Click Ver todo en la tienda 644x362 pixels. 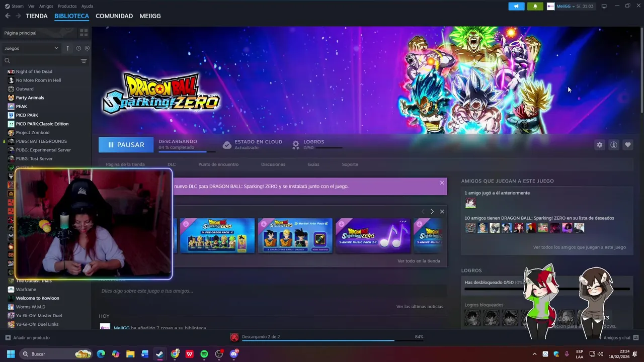[x=419, y=261]
